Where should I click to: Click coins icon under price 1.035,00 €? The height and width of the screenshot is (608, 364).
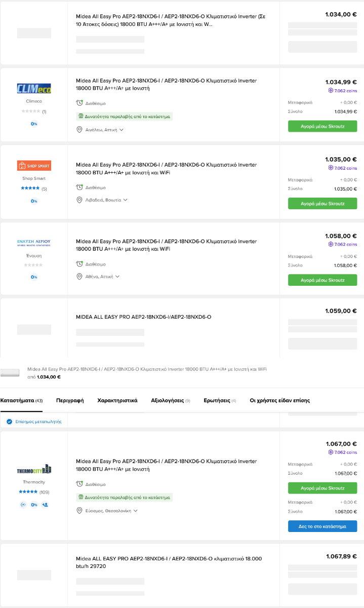(x=331, y=168)
